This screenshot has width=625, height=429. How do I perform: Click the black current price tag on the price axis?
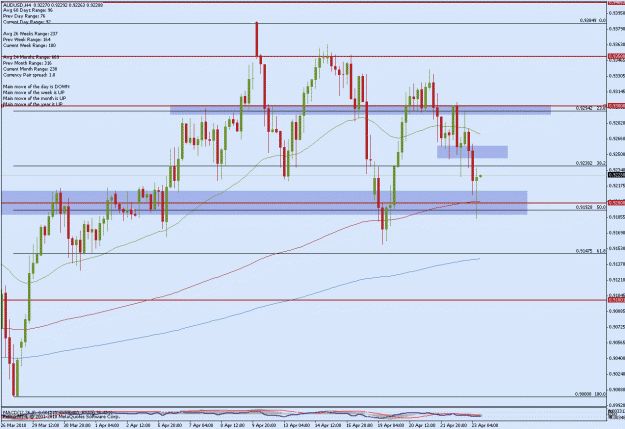(616, 175)
